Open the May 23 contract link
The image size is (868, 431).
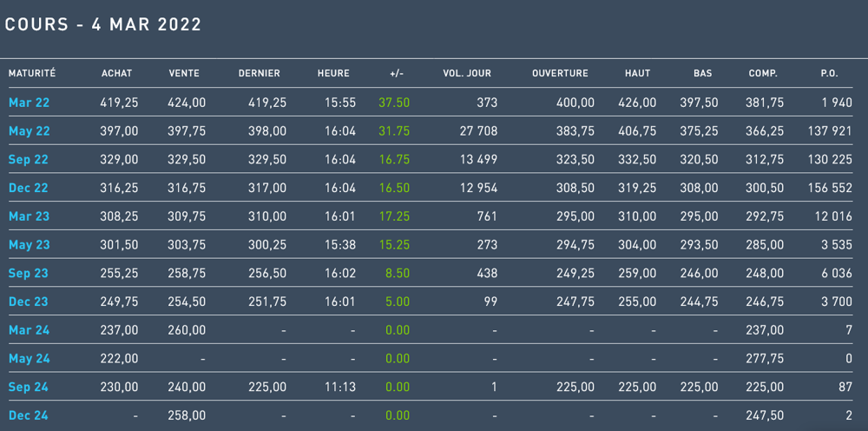point(29,245)
